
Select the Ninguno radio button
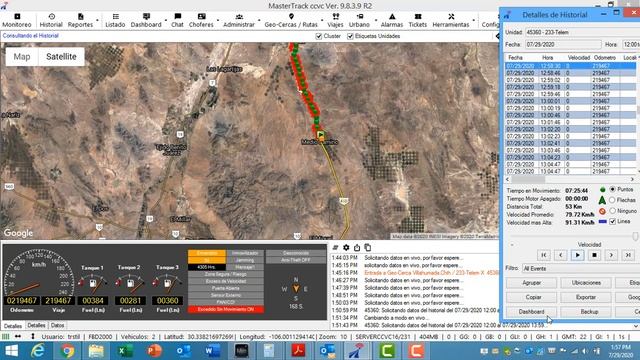point(612,211)
